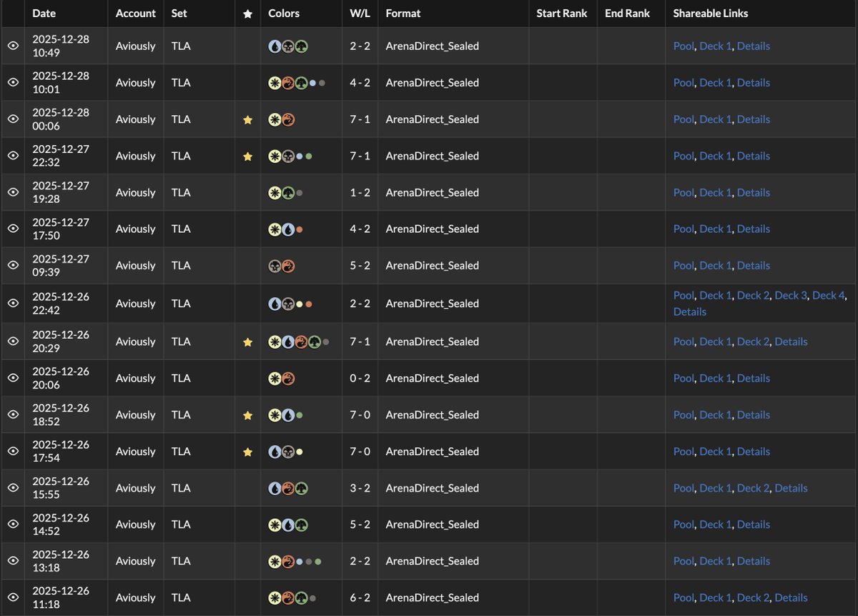Click Aviously in 2025-12-26 13:18 row
The width and height of the screenshot is (858, 616).
click(135, 561)
